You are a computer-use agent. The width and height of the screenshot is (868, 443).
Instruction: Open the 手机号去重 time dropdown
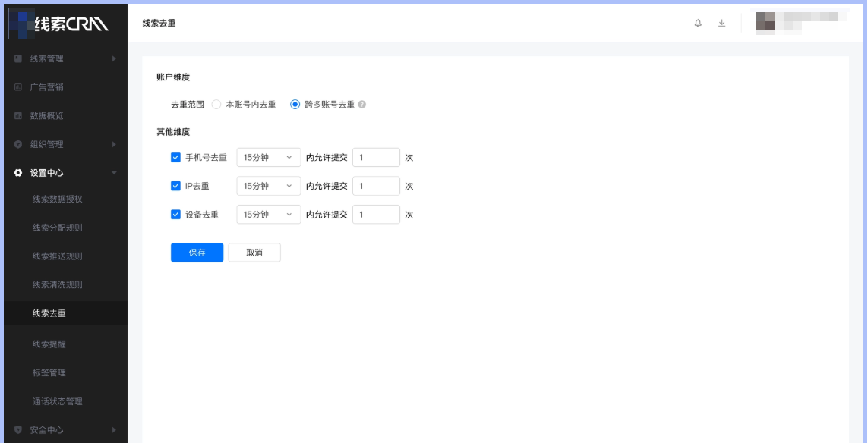coord(268,156)
